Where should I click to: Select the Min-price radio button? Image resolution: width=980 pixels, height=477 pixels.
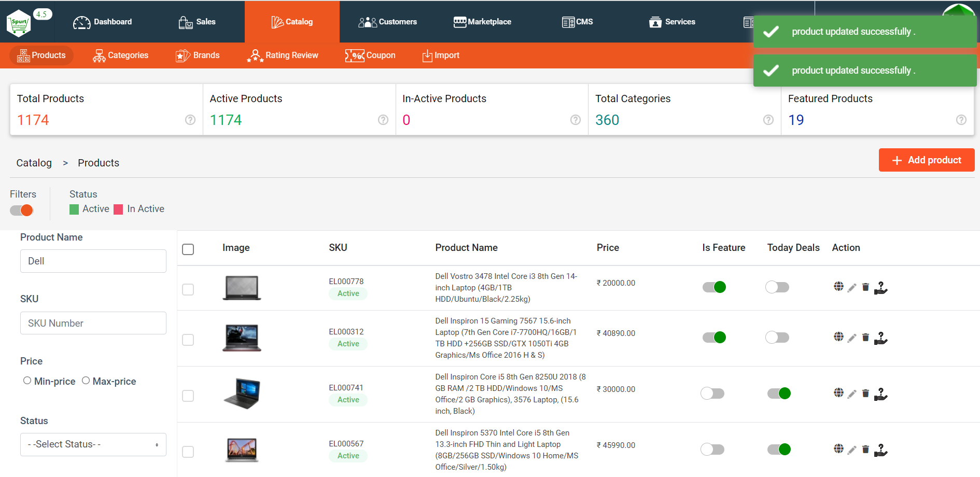27,381
